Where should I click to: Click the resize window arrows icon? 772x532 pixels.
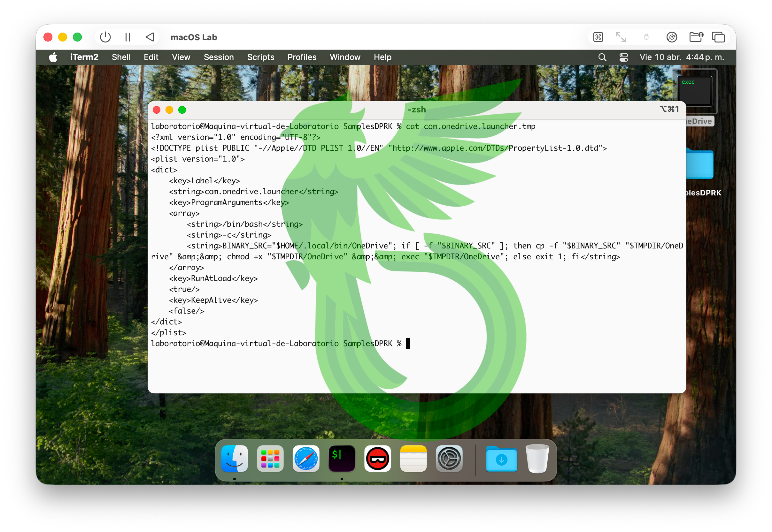[620, 37]
